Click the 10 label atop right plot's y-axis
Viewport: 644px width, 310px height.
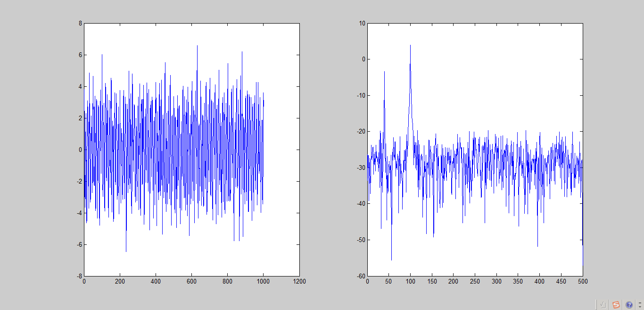[362, 23]
